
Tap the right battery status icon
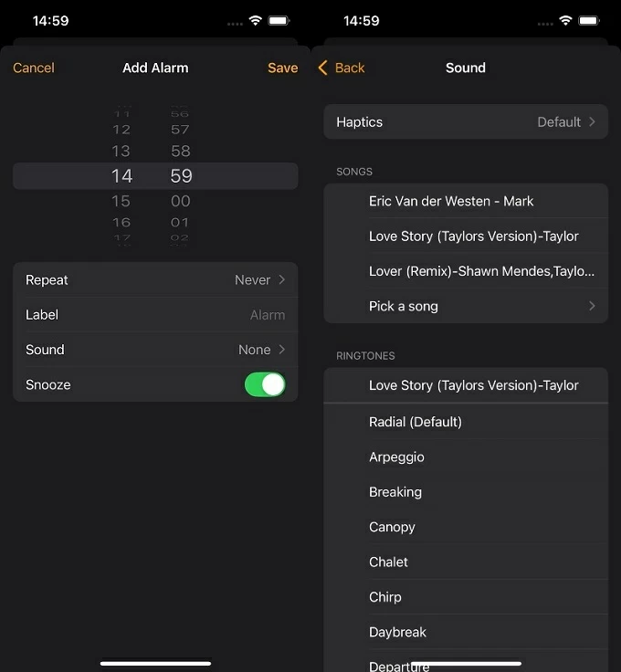point(590,20)
